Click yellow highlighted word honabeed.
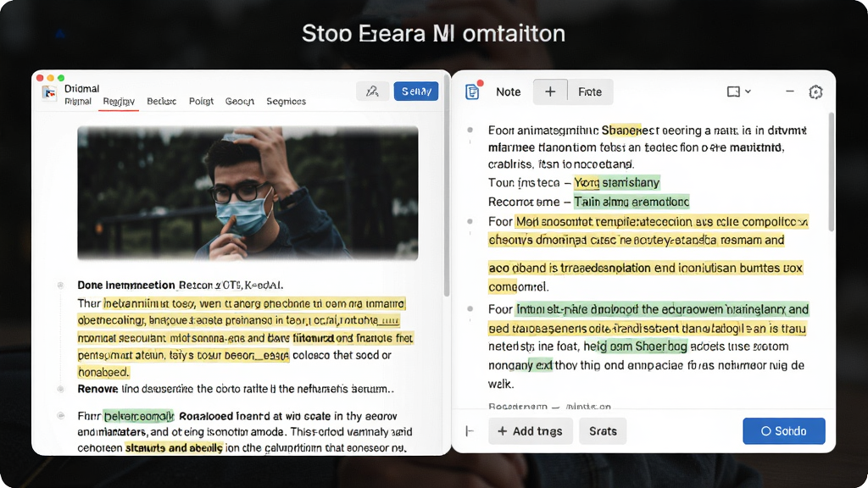 tap(103, 372)
